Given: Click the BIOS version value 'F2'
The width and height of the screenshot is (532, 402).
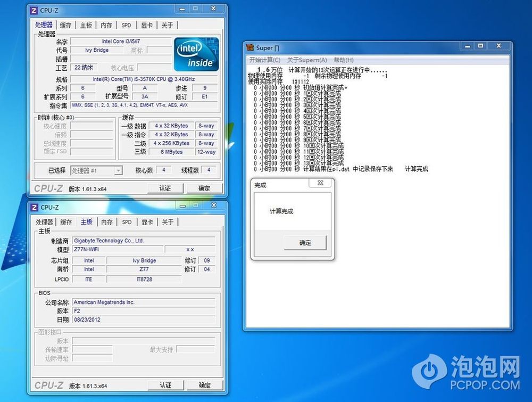Looking at the screenshot, I should click(144, 311).
